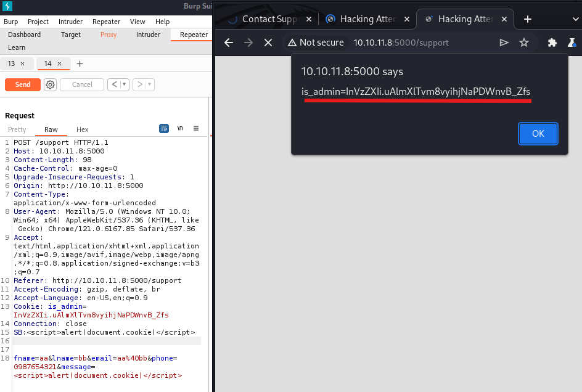Viewport: 582px width, 392px height.
Task: Close the active Hacking Attempt tab
Action: [504, 19]
